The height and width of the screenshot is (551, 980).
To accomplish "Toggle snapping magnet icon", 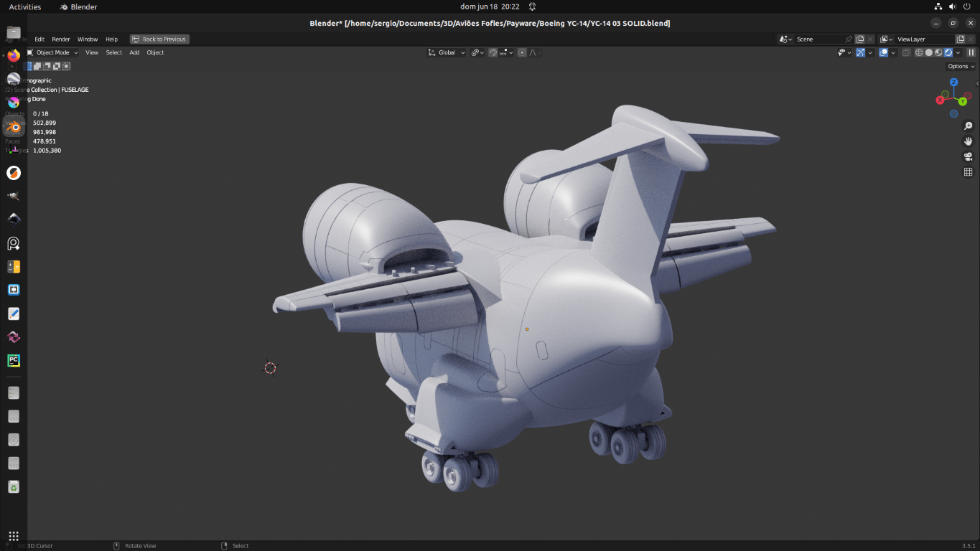I will 493,52.
